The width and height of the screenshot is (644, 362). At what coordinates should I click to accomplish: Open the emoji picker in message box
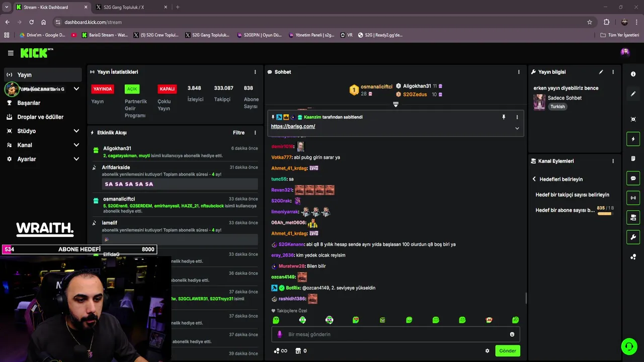(x=512, y=334)
